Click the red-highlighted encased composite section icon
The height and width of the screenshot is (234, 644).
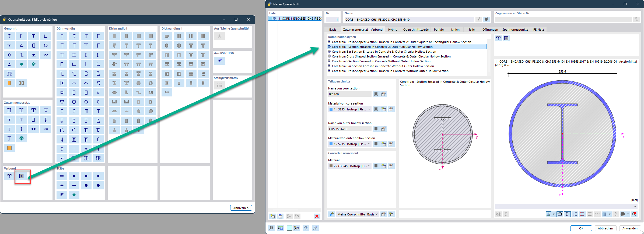click(22, 176)
